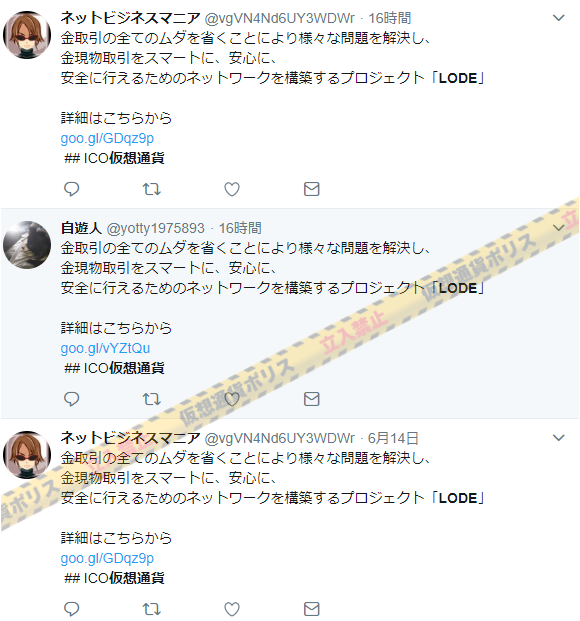Reply to the first ネットビジネスマニア tweet

(x=72, y=189)
